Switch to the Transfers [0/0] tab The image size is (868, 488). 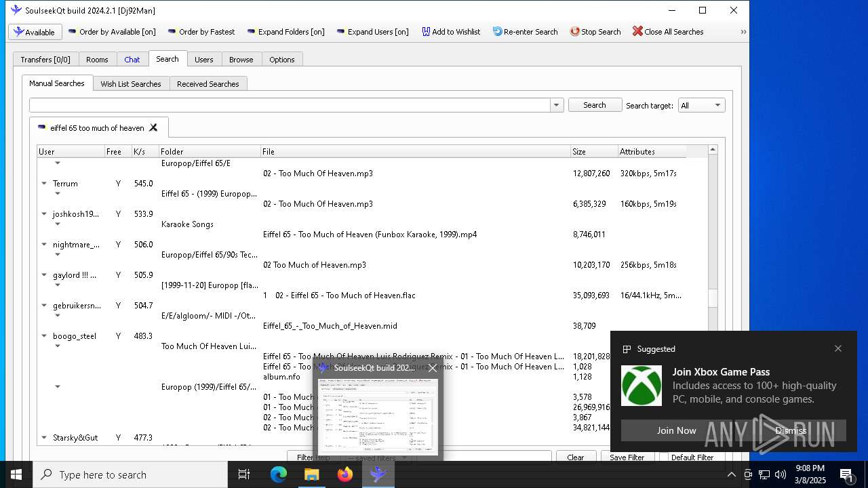[x=45, y=60]
